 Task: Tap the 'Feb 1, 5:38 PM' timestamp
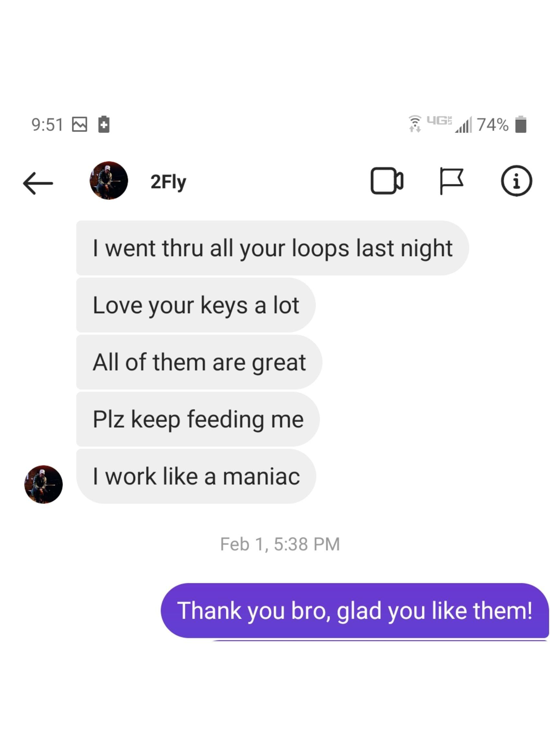tap(280, 544)
